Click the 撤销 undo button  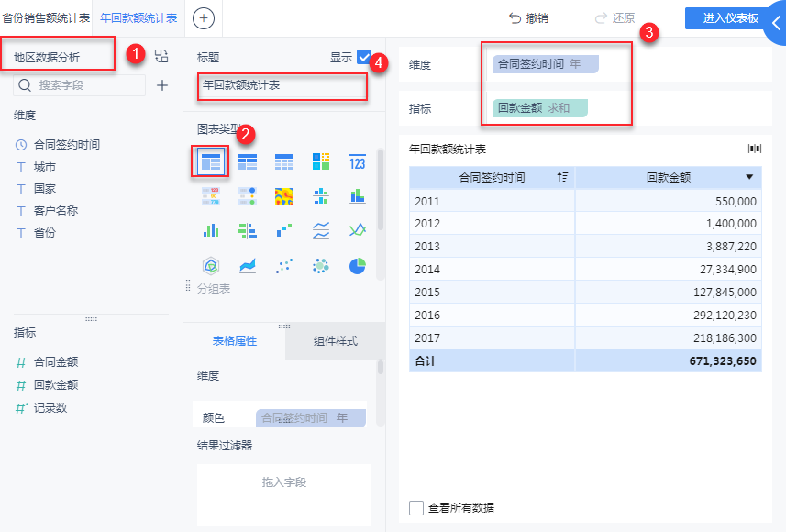(x=529, y=18)
